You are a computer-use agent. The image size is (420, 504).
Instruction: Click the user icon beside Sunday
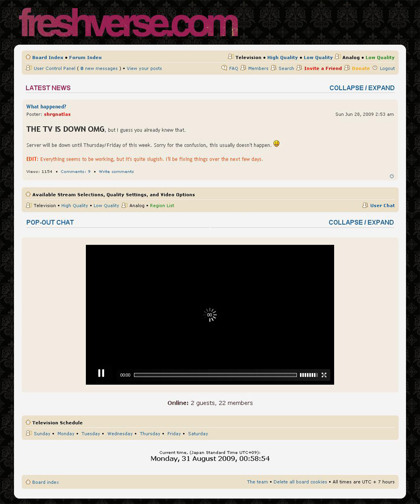28,433
